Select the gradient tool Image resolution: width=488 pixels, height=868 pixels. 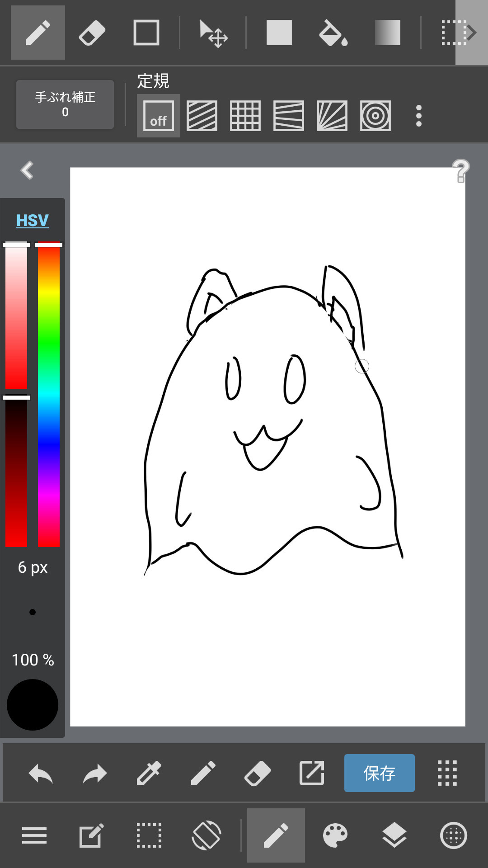[x=388, y=33]
